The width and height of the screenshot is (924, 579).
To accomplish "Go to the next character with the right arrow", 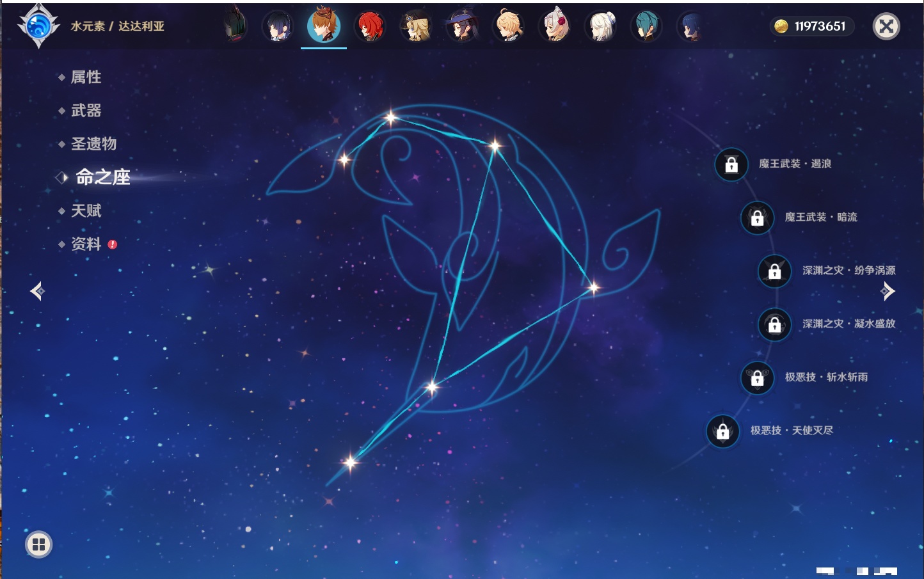I will click(x=888, y=291).
